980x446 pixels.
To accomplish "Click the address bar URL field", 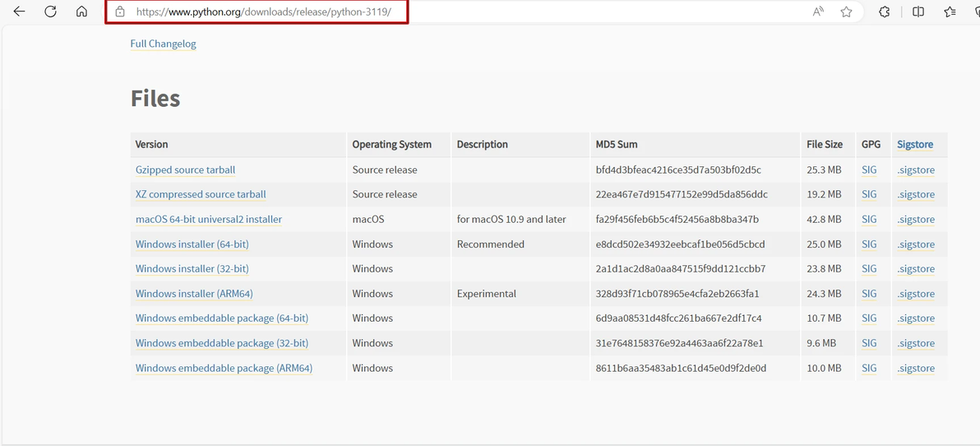I will click(x=263, y=12).
